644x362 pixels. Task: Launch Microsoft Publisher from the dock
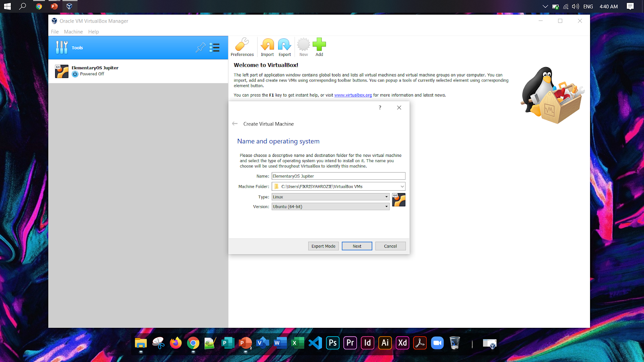click(x=228, y=343)
